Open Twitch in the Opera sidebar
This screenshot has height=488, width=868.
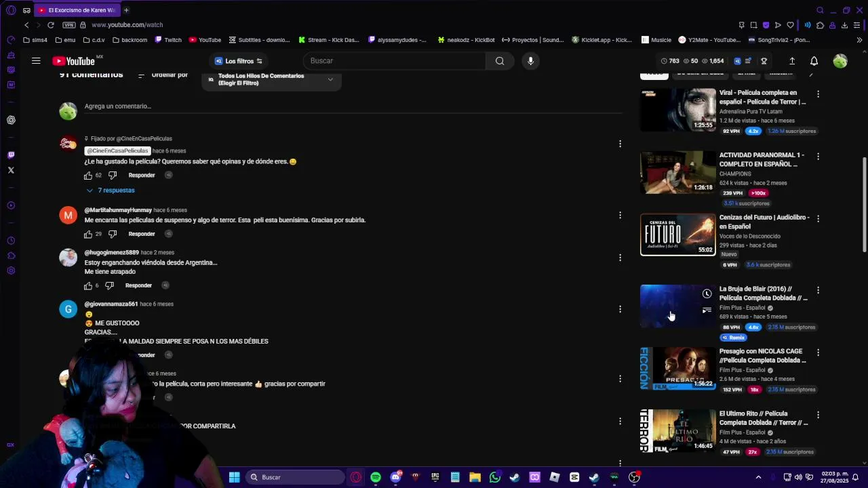(x=11, y=155)
